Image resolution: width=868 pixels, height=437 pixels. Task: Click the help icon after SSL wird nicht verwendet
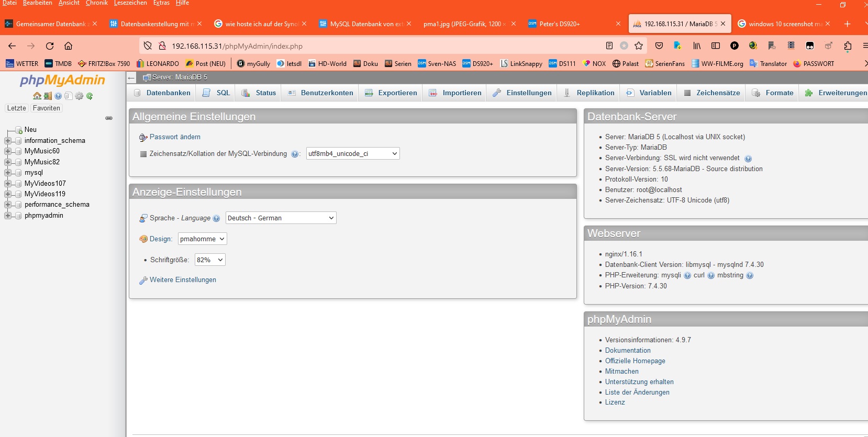click(748, 159)
